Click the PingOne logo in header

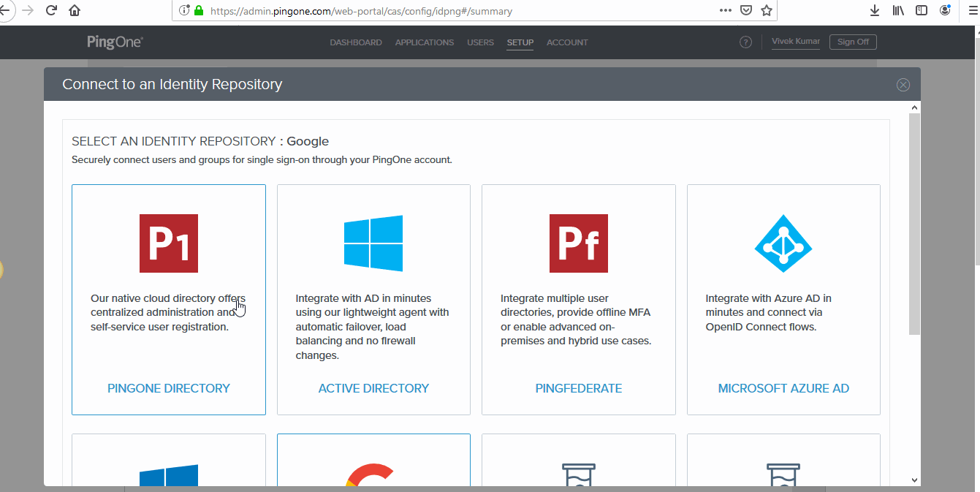(115, 42)
